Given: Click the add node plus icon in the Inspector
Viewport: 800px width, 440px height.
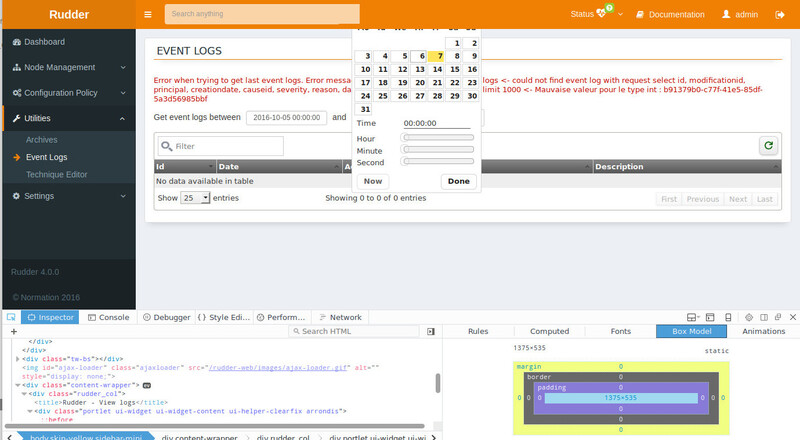Looking at the screenshot, I should [x=14, y=331].
